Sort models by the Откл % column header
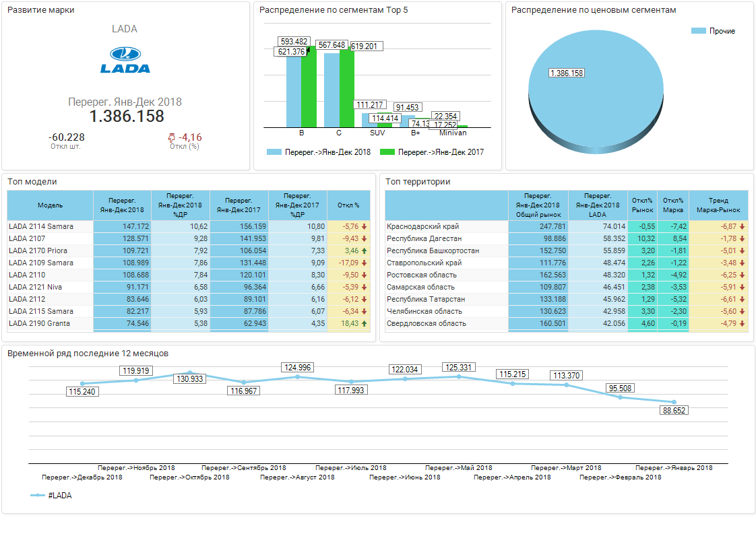This screenshot has height=534, width=756. coord(348,205)
